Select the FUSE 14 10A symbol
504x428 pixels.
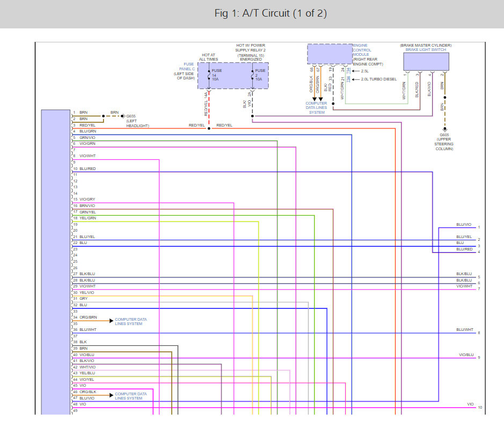(209, 75)
